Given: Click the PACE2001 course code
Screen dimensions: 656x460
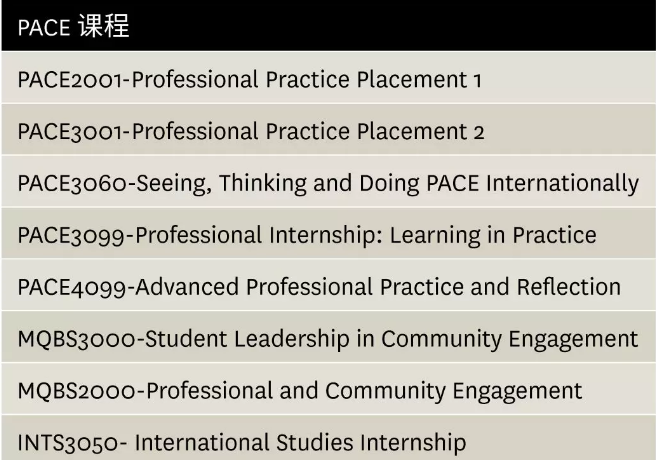Looking at the screenshot, I should point(64,80).
